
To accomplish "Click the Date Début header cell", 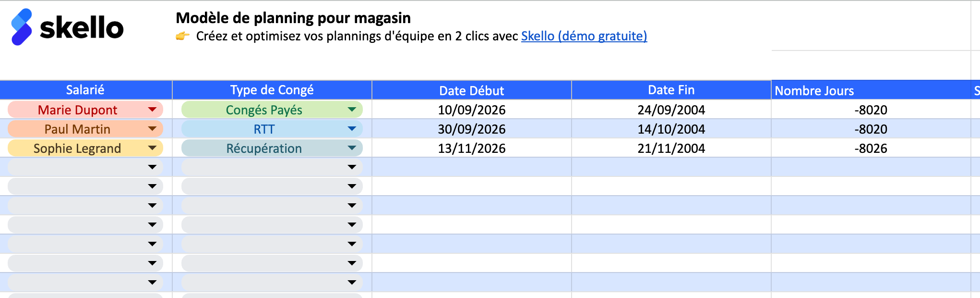I will pos(472,90).
